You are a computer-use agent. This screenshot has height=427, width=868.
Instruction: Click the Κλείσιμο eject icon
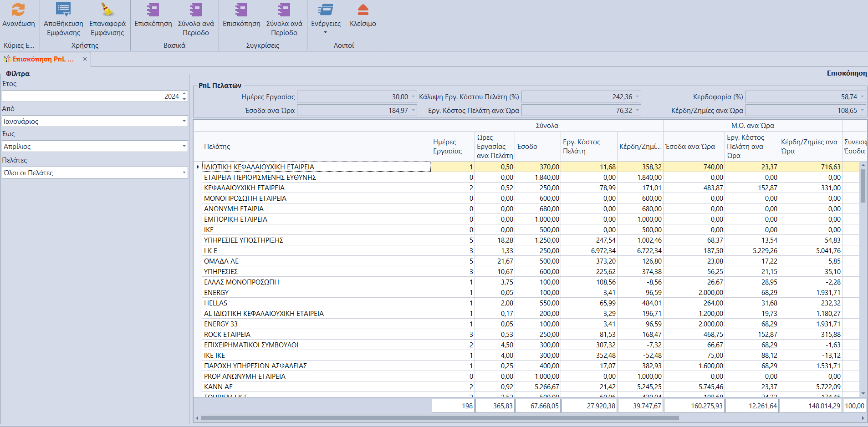pos(363,10)
